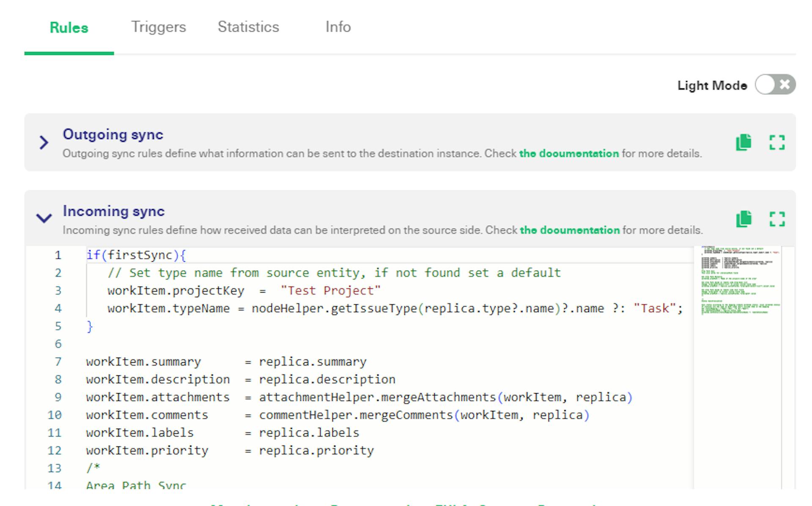Click the expand/fullscreen icon for Incoming sync
Viewport: 812px width, 506px height.
(778, 219)
